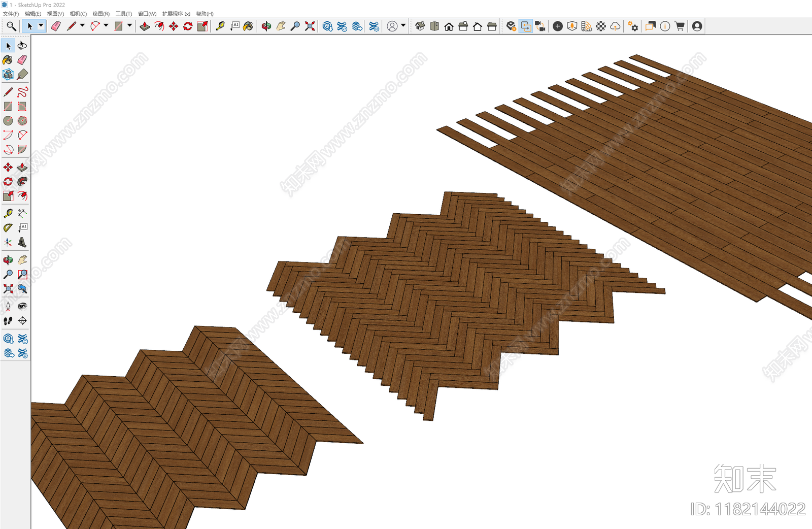Select Lasso Select tool in left toolbar
812x529 pixels.
pos(22,46)
